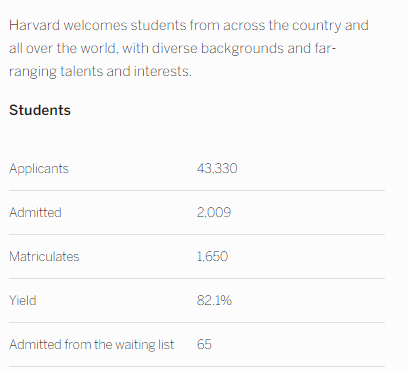This screenshot has width=408, height=372.
Task: Click the divider line below Applicants row
Action: click(197, 191)
